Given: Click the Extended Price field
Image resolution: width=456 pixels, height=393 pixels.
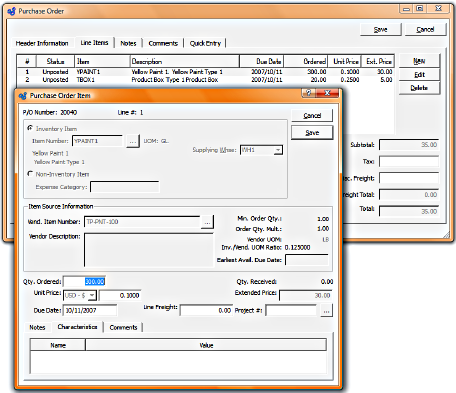Looking at the screenshot, I should [x=306, y=296].
